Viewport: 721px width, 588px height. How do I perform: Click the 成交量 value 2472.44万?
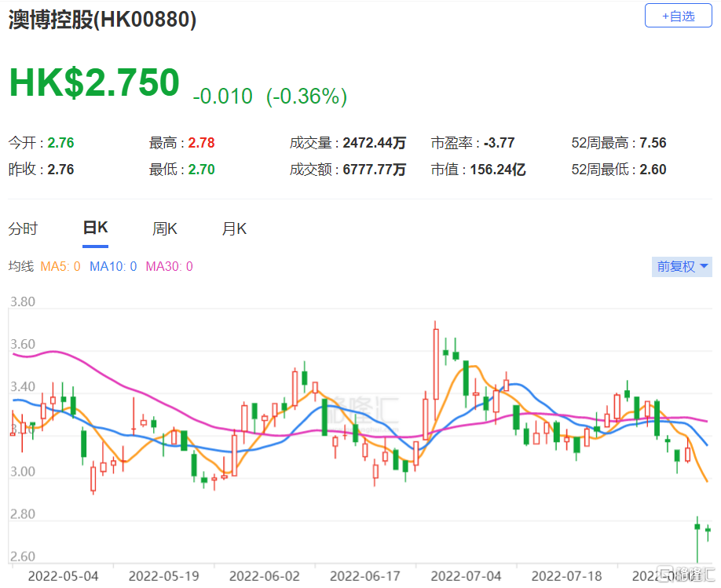375,143
